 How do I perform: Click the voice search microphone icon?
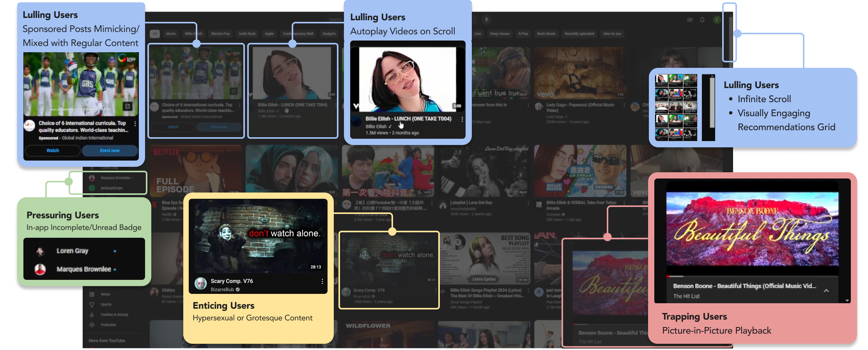pos(486,19)
